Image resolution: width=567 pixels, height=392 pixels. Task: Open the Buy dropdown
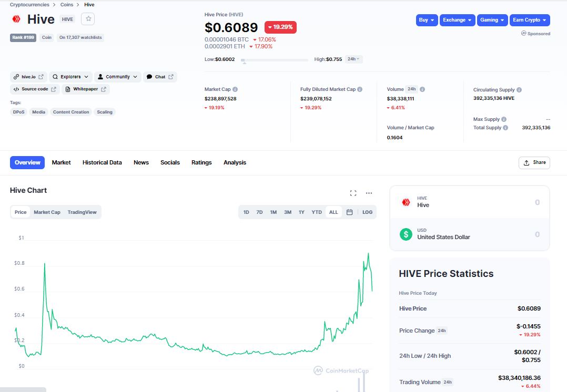(427, 20)
